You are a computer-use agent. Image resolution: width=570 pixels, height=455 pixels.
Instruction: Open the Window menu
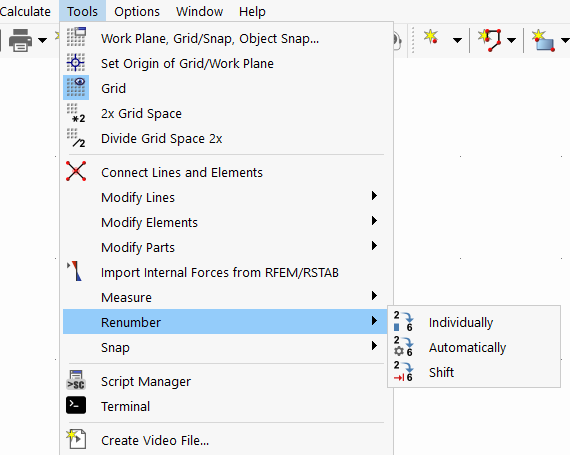pyautogui.click(x=199, y=12)
